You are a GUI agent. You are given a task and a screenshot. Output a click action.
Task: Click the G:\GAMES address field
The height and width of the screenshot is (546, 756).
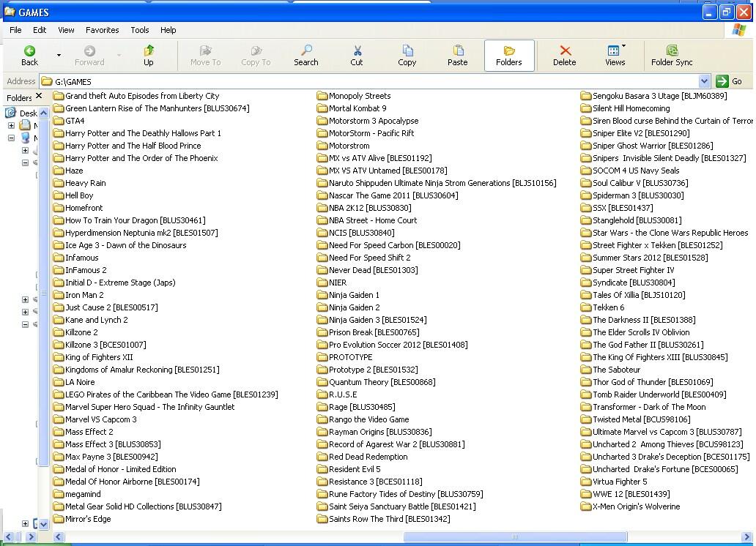coord(368,81)
